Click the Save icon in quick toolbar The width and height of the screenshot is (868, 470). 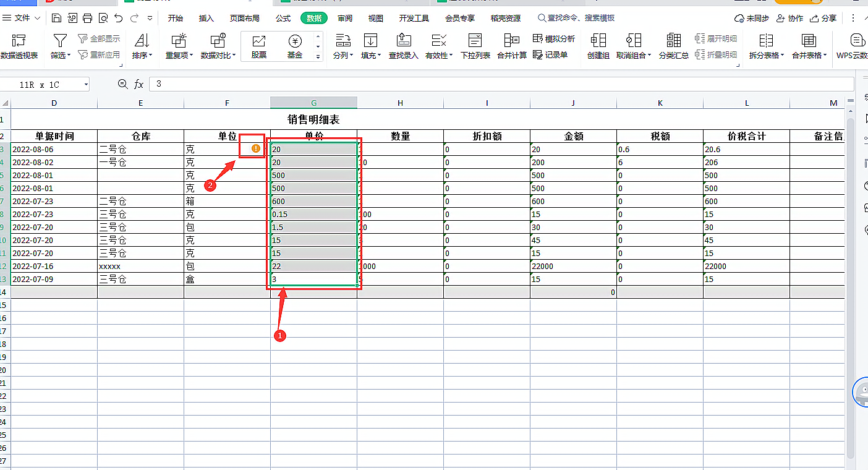pos(57,19)
